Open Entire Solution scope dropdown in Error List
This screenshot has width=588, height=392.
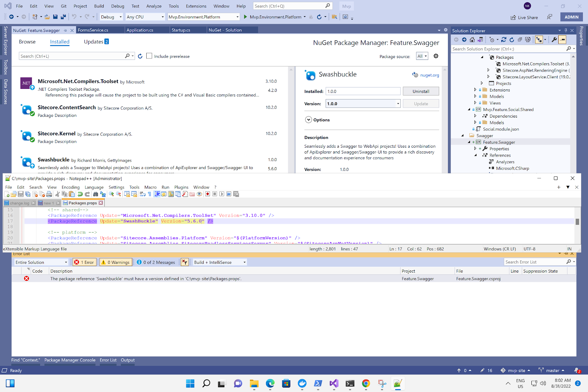tap(42, 262)
